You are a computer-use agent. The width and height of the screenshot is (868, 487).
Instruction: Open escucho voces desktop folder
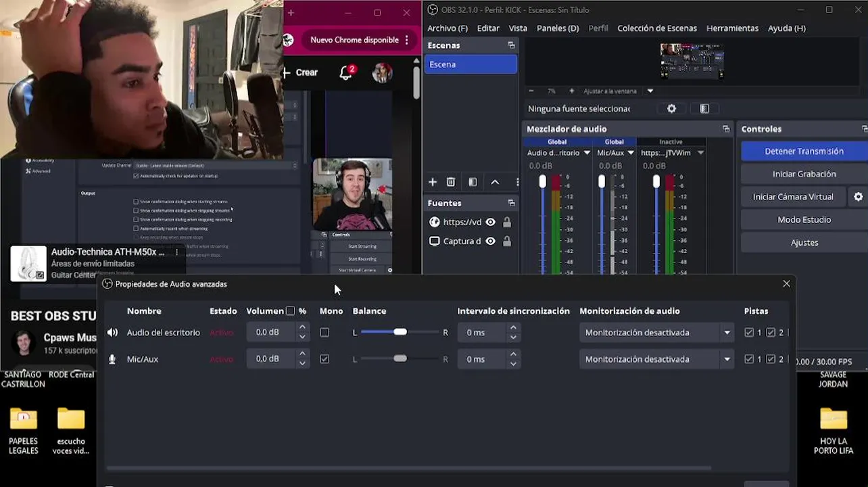tap(71, 430)
